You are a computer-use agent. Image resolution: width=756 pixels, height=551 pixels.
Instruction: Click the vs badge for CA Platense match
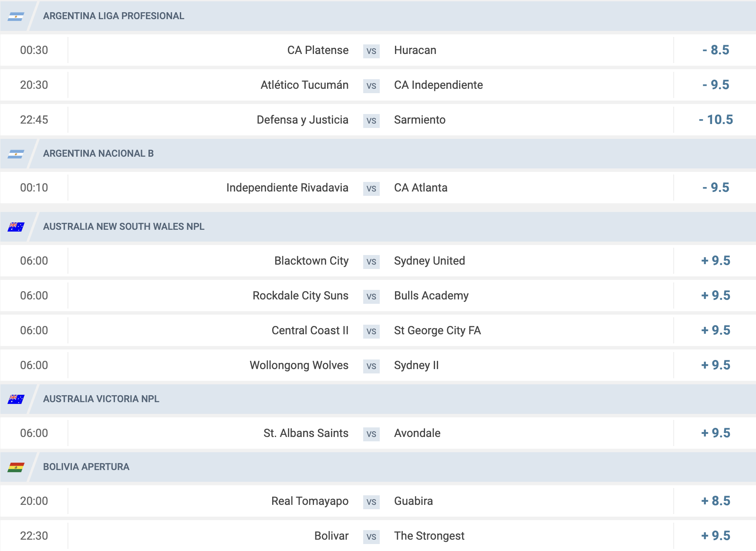point(371,51)
